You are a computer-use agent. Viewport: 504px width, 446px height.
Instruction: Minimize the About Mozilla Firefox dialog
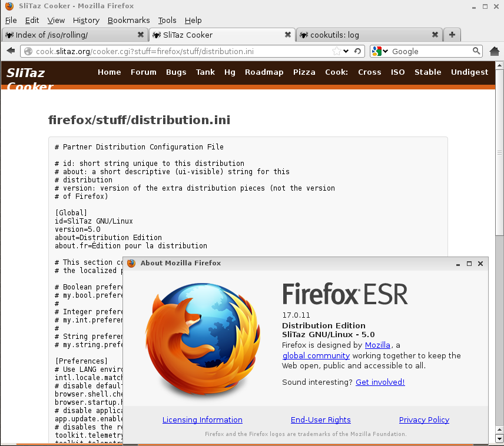(x=457, y=264)
